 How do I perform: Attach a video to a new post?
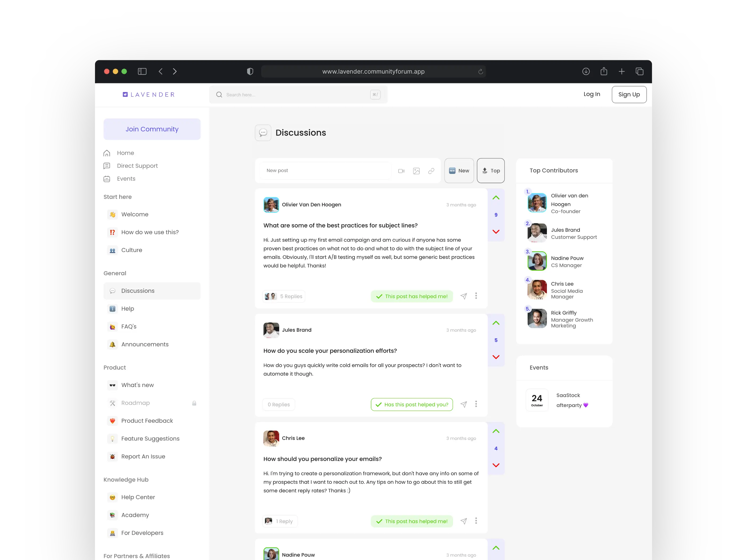401,171
